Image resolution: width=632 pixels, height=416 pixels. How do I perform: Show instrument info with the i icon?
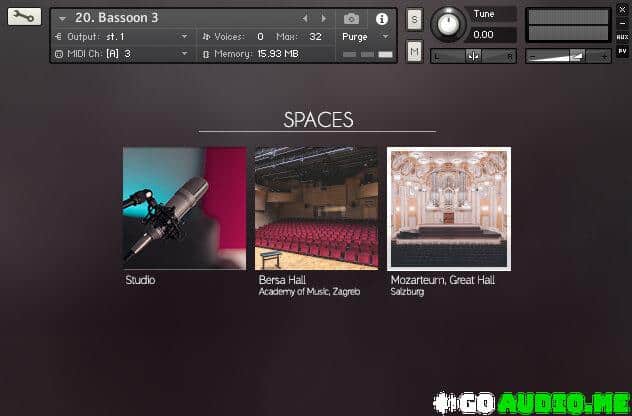(381, 18)
